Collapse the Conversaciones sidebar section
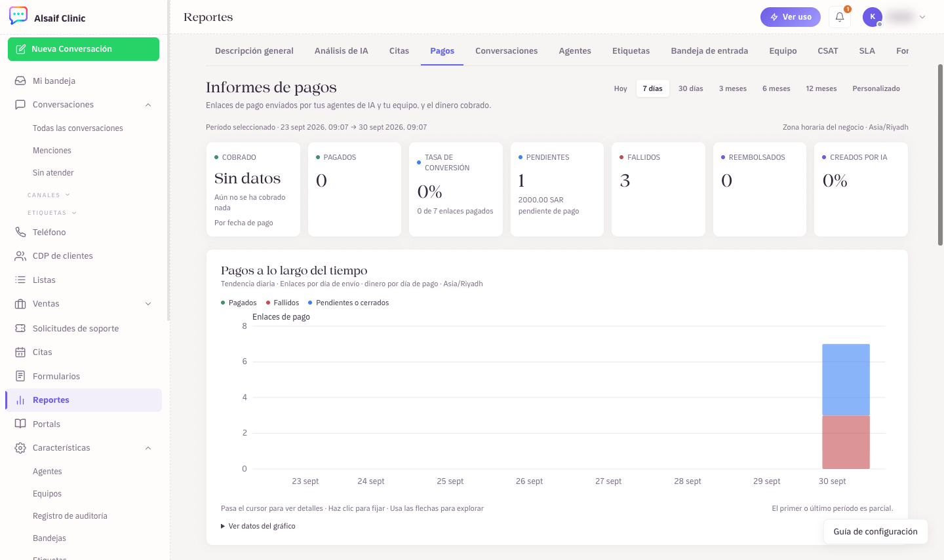The image size is (944, 560). point(148,105)
